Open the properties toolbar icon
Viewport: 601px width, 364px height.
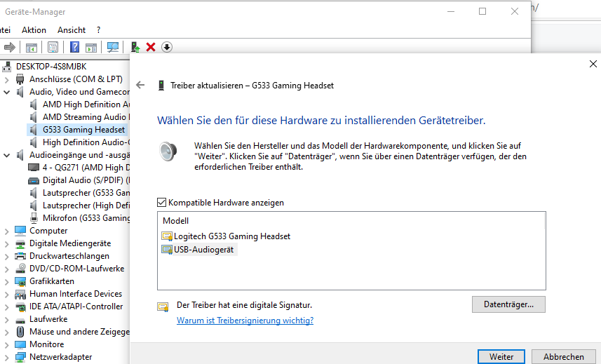click(x=53, y=47)
